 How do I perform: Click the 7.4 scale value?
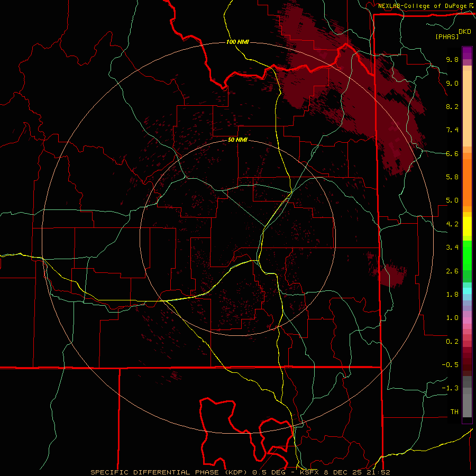(452, 130)
